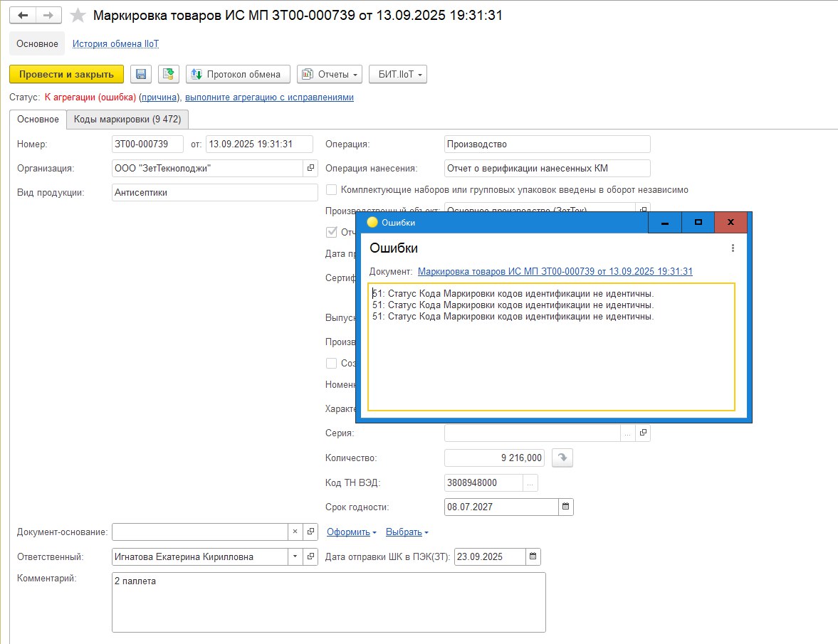Click the Протокол обмена button
This screenshot has width=838, height=644.
click(x=238, y=75)
